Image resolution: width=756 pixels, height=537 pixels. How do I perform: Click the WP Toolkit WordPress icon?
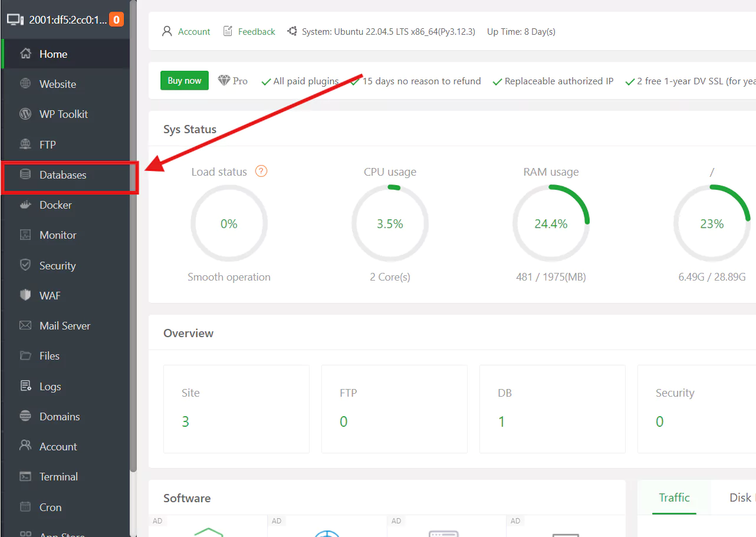(25, 114)
